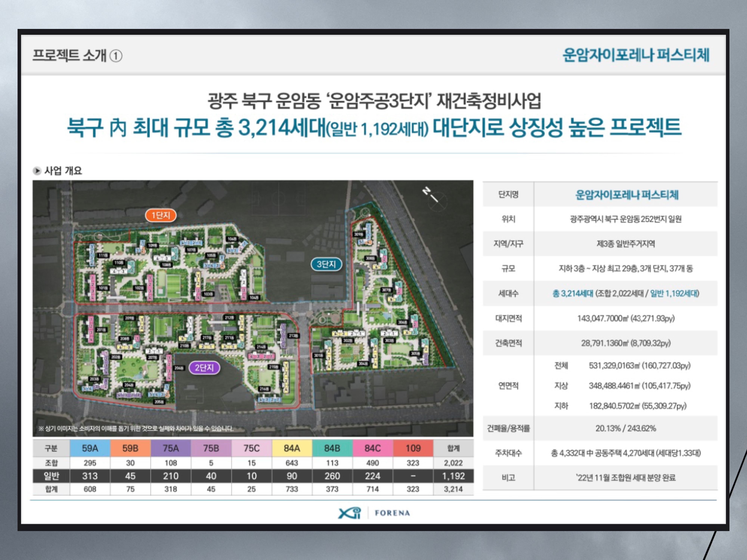Click the 합계 row label at the table bottom
The width and height of the screenshot is (747, 560).
(x=51, y=489)
